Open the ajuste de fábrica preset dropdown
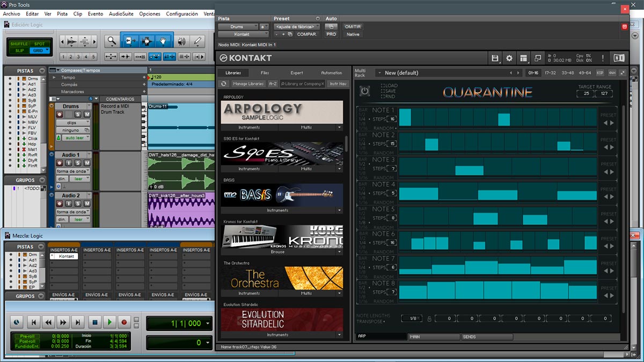The image size is (644, 362). pos(297,26)
